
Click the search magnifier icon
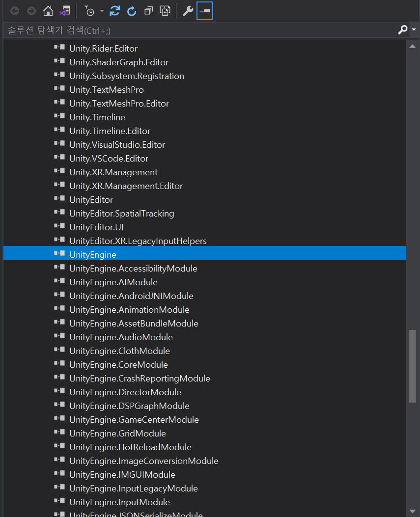[403, 29]
